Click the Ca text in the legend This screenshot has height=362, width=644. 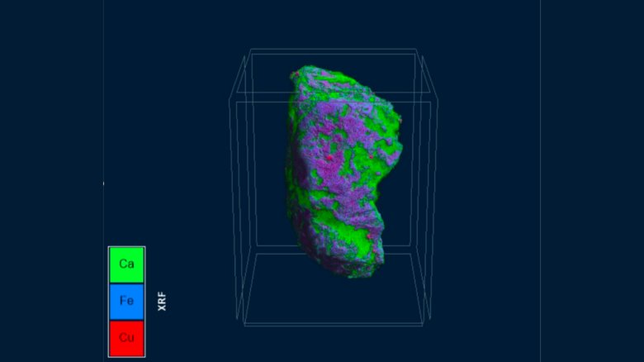tap(126, 264)
